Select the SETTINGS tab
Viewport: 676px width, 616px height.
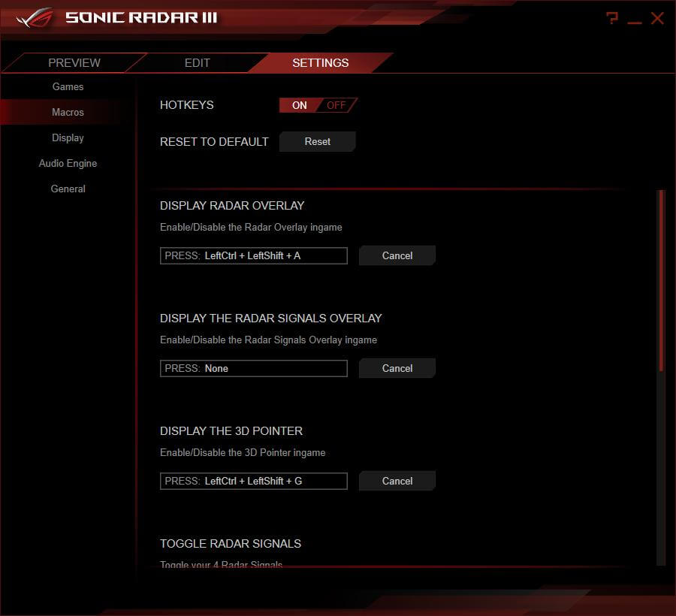coord(320,63)
